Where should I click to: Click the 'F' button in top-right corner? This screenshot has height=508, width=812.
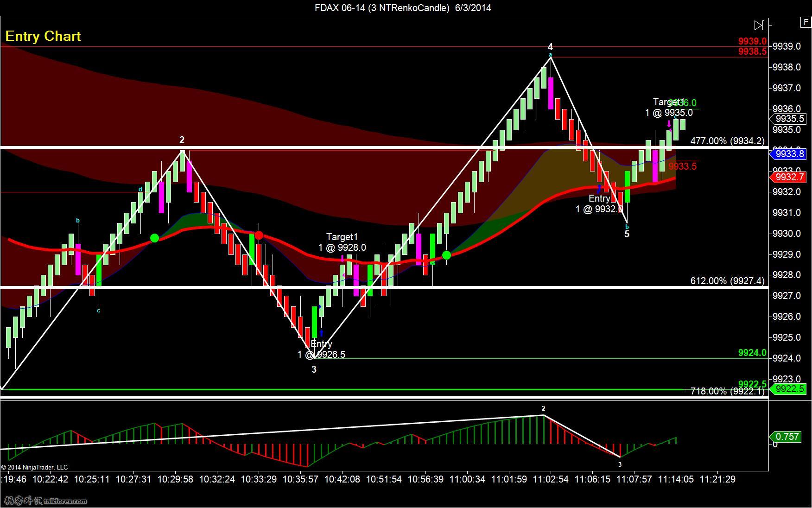tap(806, 22)
